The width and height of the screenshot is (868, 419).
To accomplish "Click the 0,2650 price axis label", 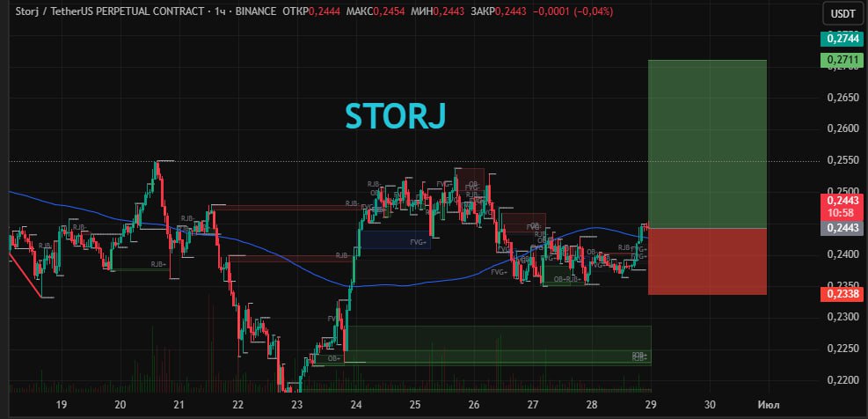I will pyautogui.click(x=842, y=98).
